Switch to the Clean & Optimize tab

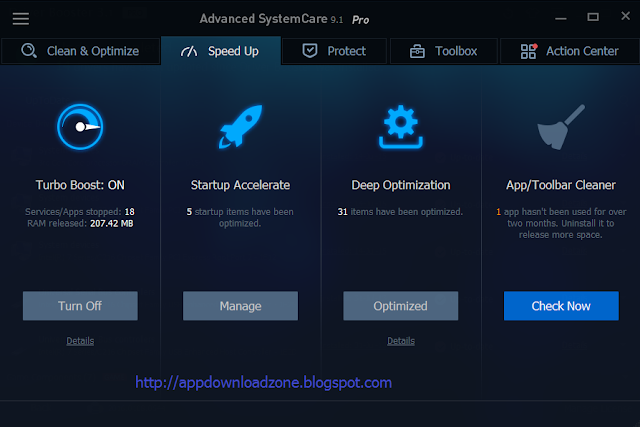[x=80, y=51]
